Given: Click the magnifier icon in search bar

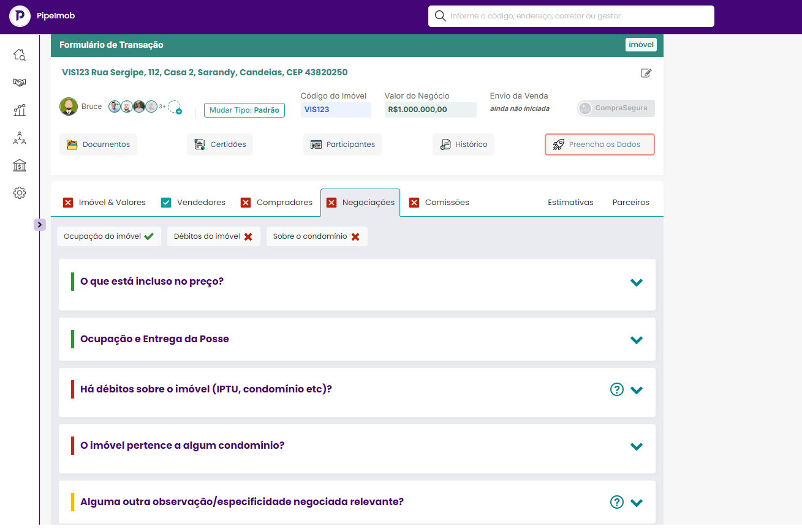Looking at the screenshot, I should point(440,16).
